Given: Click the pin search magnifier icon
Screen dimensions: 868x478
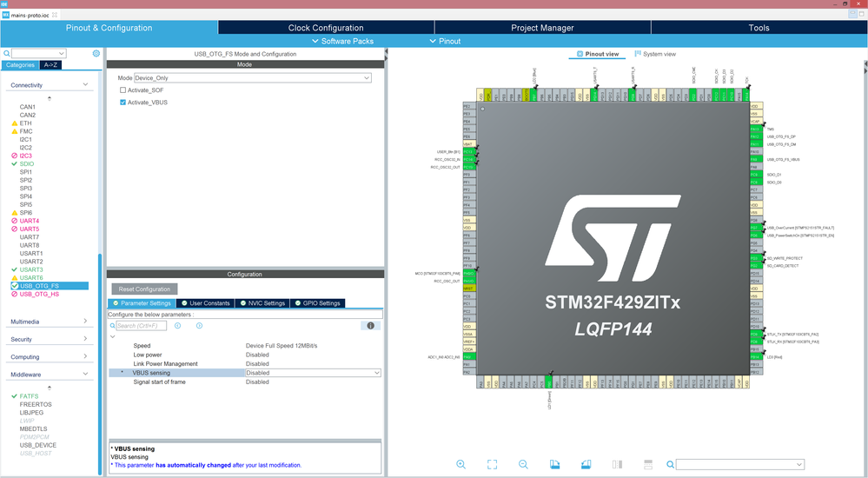Looking at the screenshot, I should [670, 464].
